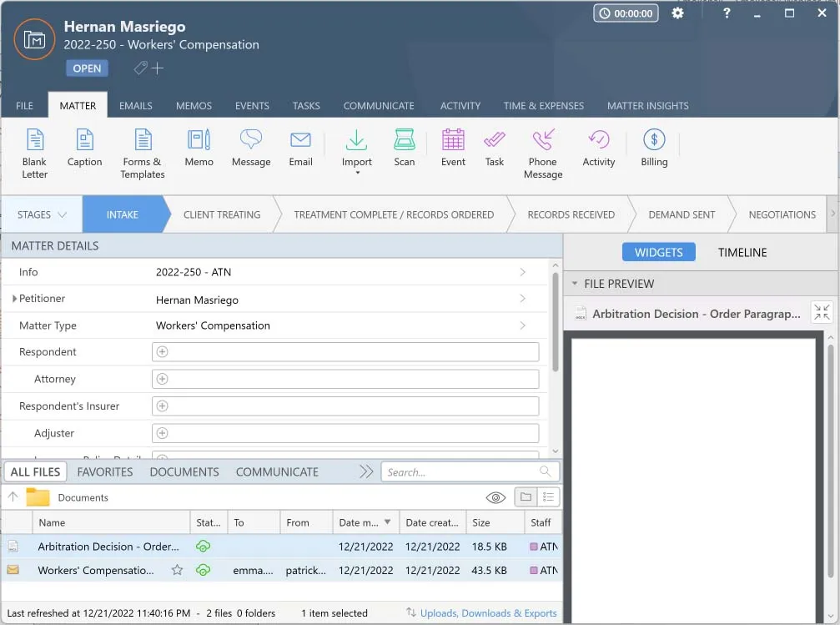Open the ACTIVITY tab
Image resolution: width=840 pixels, height=625 pixels.
460,106
